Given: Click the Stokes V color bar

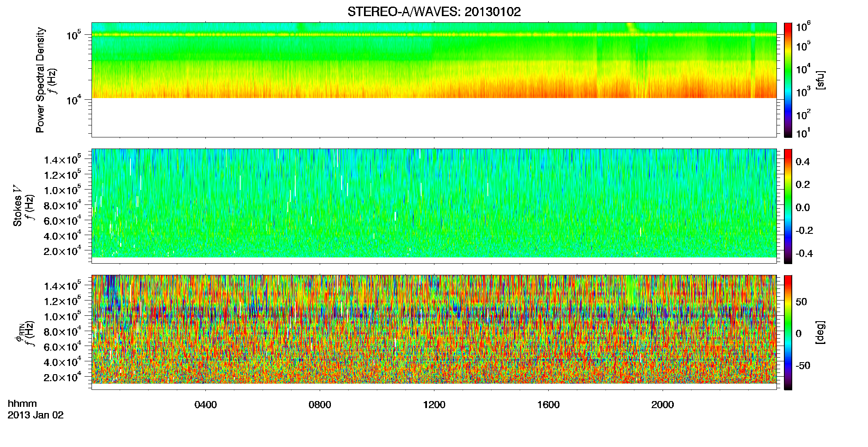Looking at the screenshot, I should pos(788,206).
